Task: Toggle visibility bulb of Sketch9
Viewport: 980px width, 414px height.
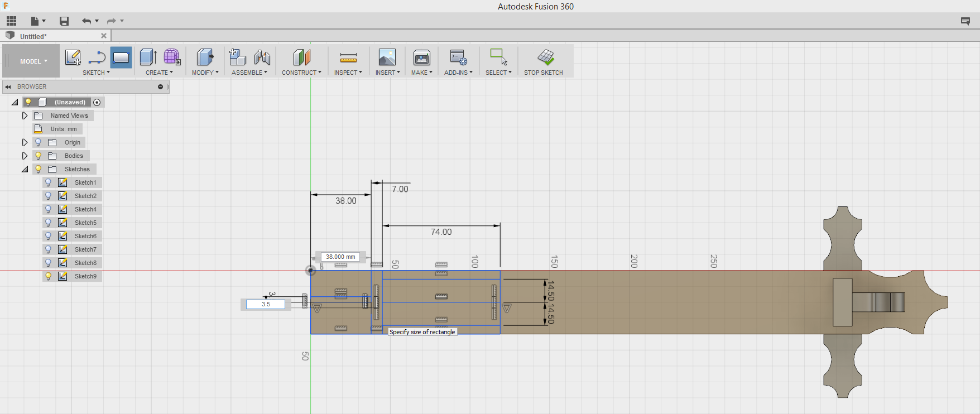Action: [48, 276]
